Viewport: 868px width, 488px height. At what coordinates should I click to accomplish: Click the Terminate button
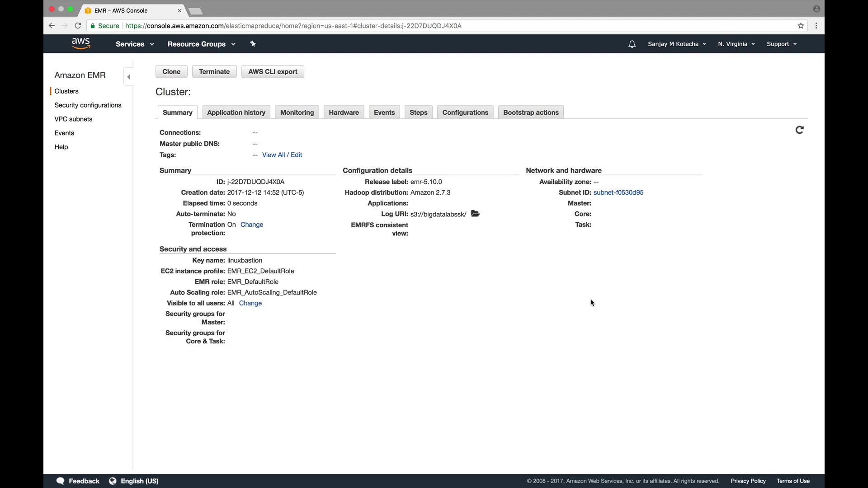point(214,71)
